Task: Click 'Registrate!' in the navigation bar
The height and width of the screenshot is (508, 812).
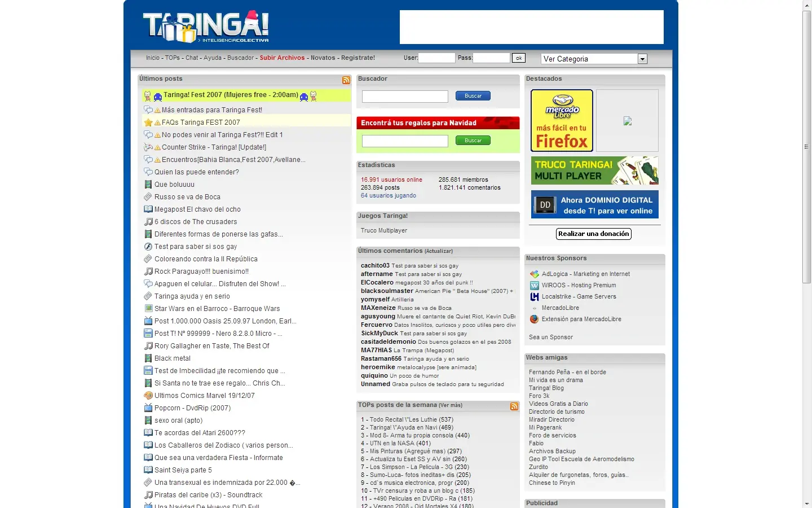Action: (358, 58)
